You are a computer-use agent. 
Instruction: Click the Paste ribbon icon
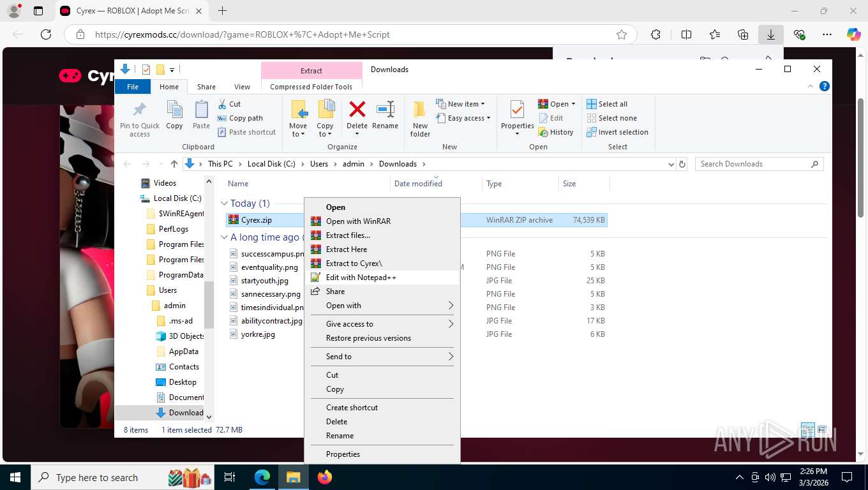click(x=201, y=110)
